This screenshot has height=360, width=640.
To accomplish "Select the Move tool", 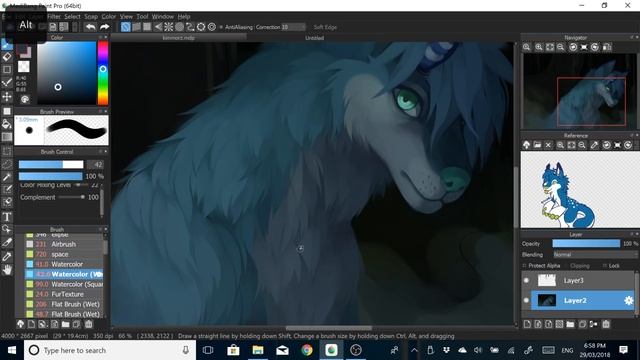I will click(7, 97).
